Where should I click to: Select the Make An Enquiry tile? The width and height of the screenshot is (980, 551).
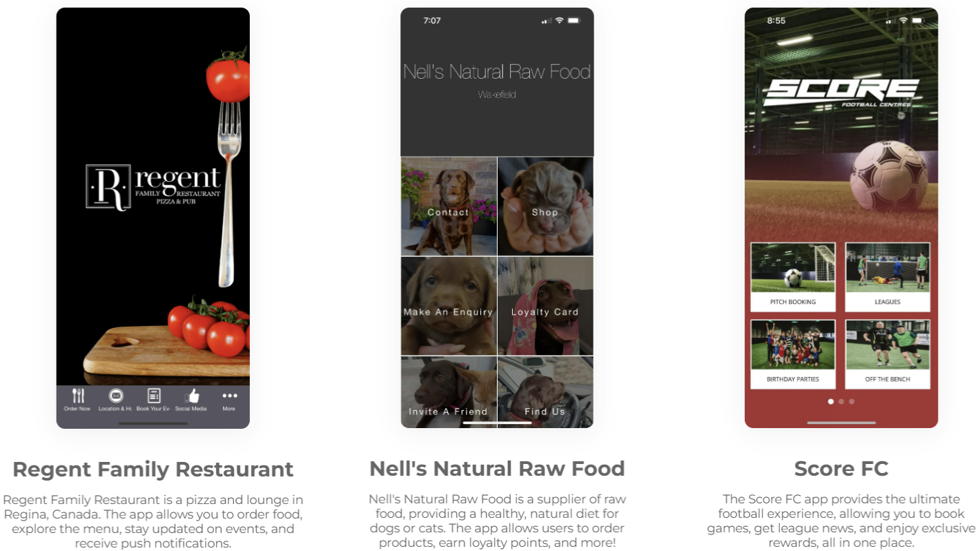point(449,306)
